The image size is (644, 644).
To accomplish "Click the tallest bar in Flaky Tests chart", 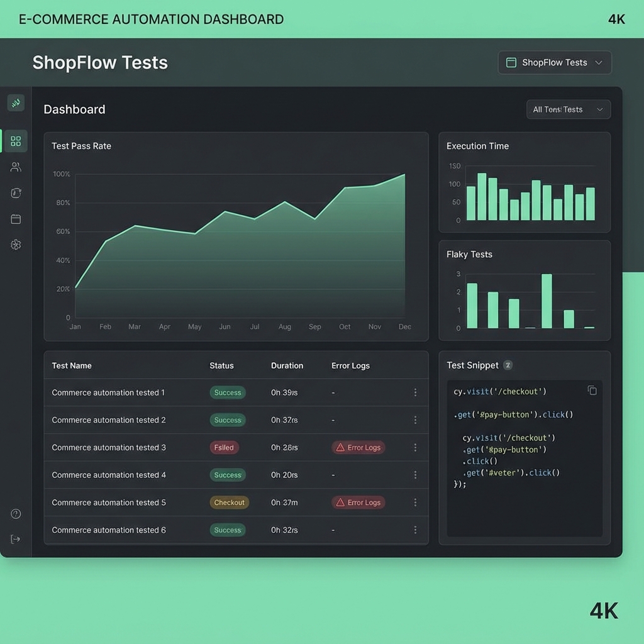I will [546, 301].
